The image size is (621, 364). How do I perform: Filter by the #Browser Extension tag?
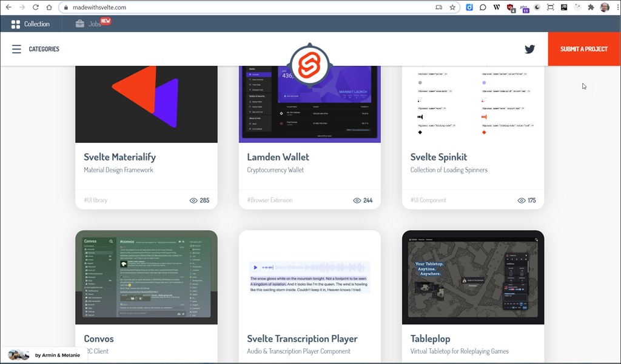[x=270, y=200]
